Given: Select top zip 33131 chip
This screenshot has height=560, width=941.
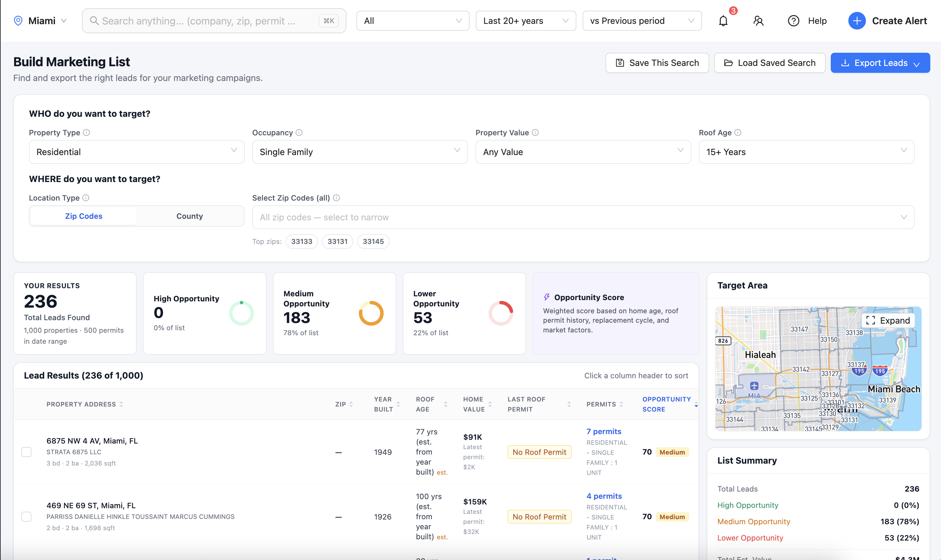Looking at the screenshot, I should coord(337,241).
